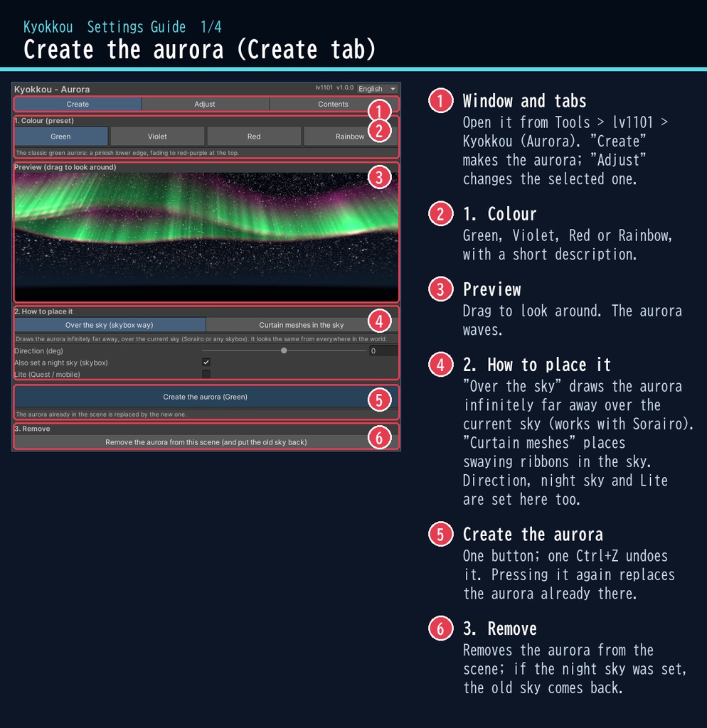Focus the Direction degree value field
Viewport: 707px width, 728px height.
pos(383,350)
